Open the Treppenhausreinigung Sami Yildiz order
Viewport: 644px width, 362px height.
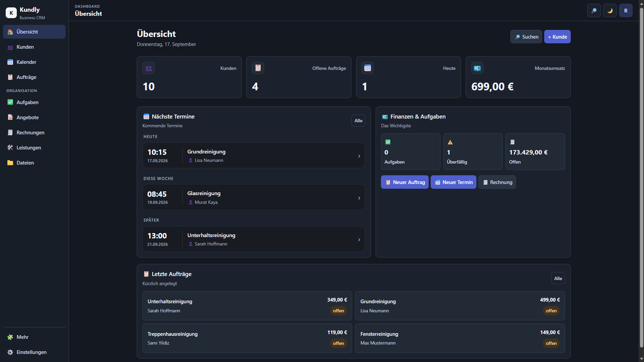coord(247,338)
